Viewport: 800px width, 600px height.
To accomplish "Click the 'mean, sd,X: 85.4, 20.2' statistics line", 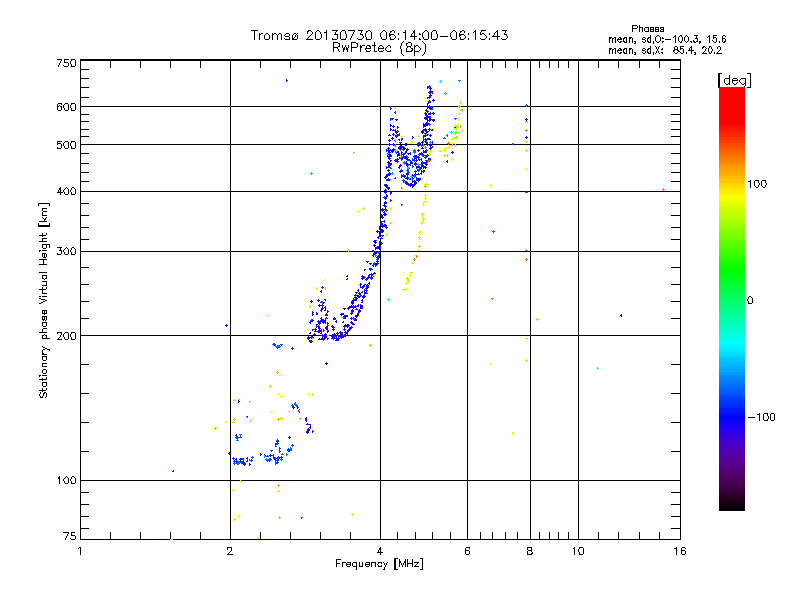I will pos(665,50).
